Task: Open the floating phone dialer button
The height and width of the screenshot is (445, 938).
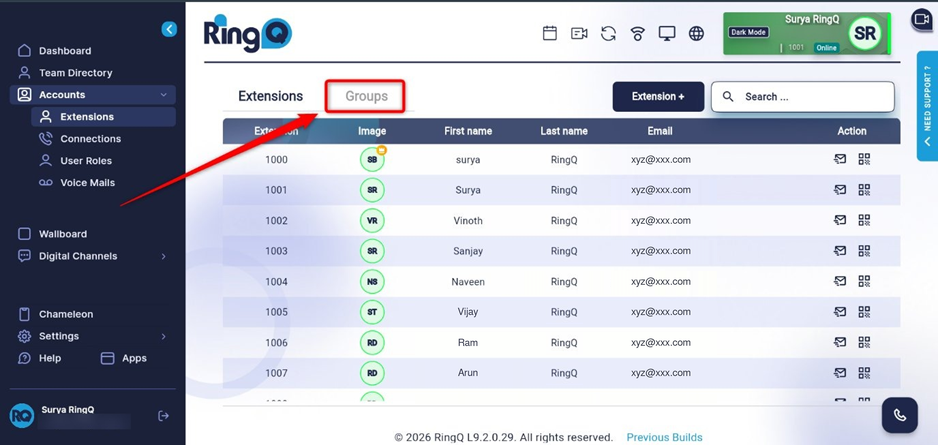Action: 899,415
